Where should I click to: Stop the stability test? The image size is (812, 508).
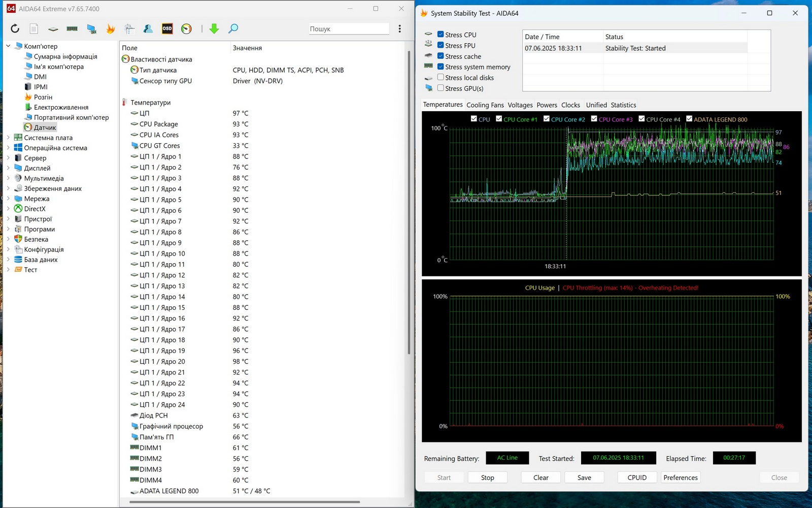(488, 478)
